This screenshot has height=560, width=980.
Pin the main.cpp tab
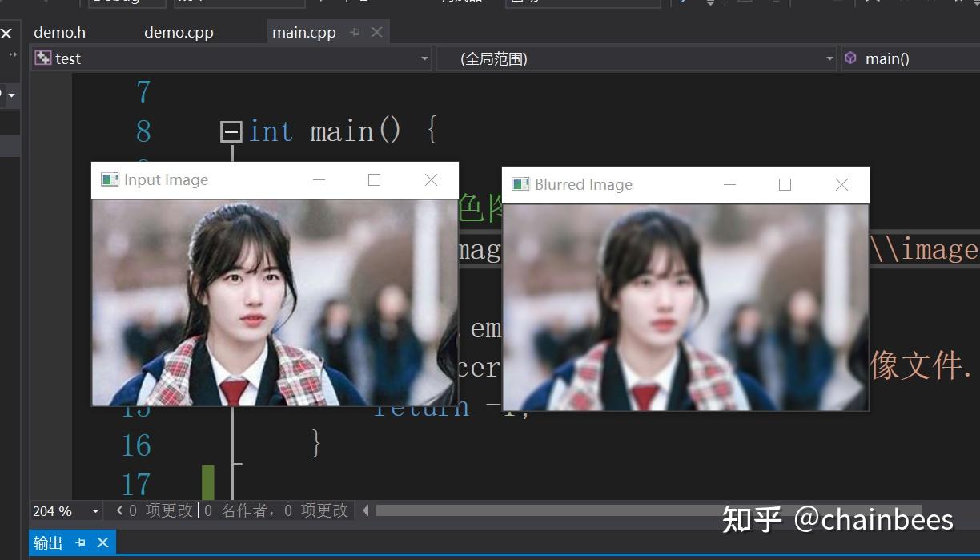click(x=355, y=33)
